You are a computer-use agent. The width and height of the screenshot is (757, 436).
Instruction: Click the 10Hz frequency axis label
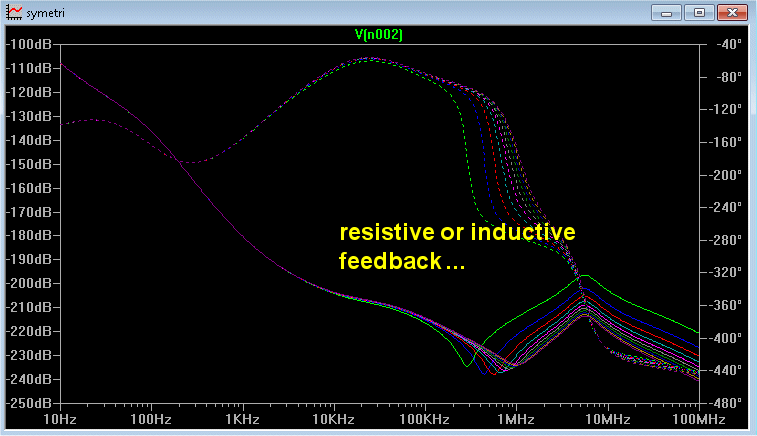tap(60, 419)
